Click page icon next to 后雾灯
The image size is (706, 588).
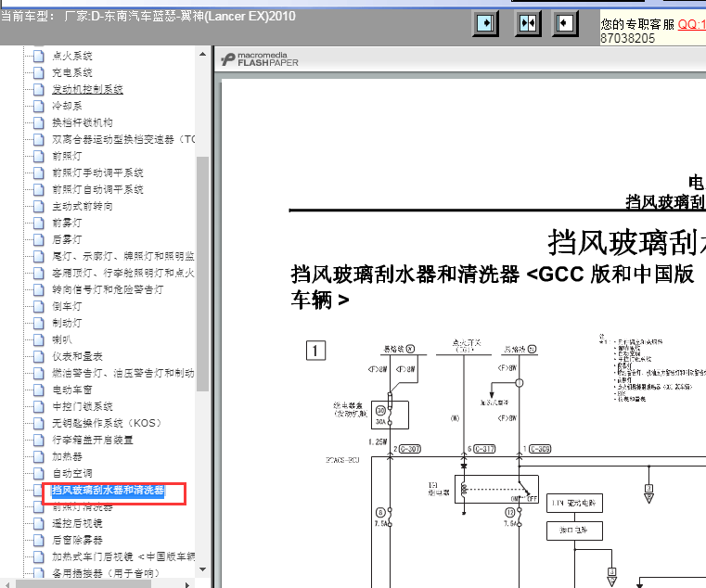pos(39,239)
